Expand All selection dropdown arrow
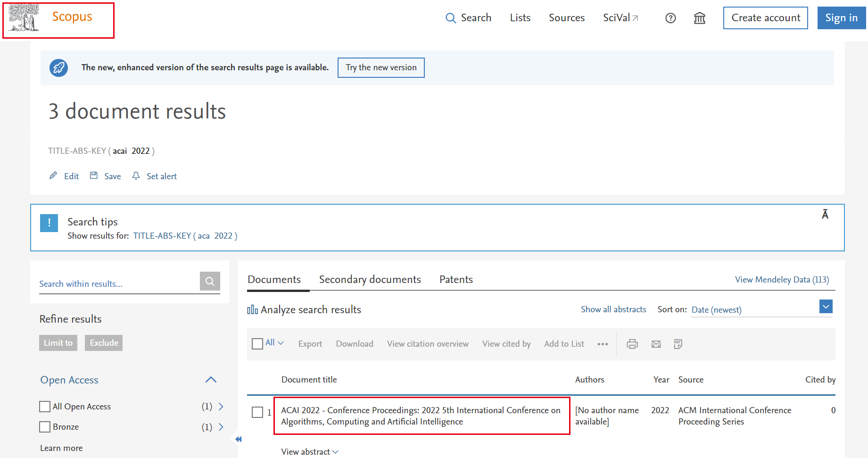The width and height of the screenshot is (868, 458). click(281, 343)
